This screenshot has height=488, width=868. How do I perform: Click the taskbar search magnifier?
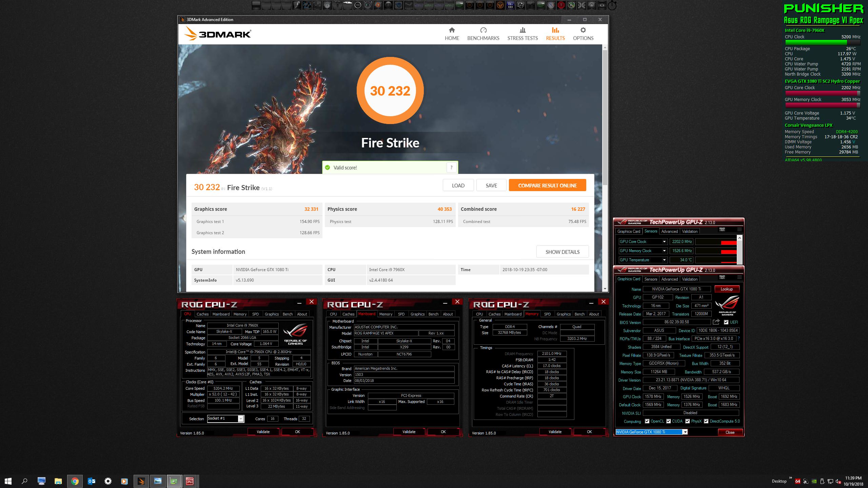pos(24,481)
